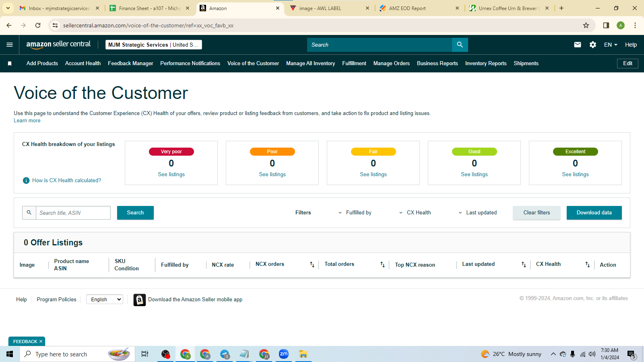Screen dimensions: 644x362
Task: Sort by NCX orders column arrows
Action: click(x=312, y=264)
